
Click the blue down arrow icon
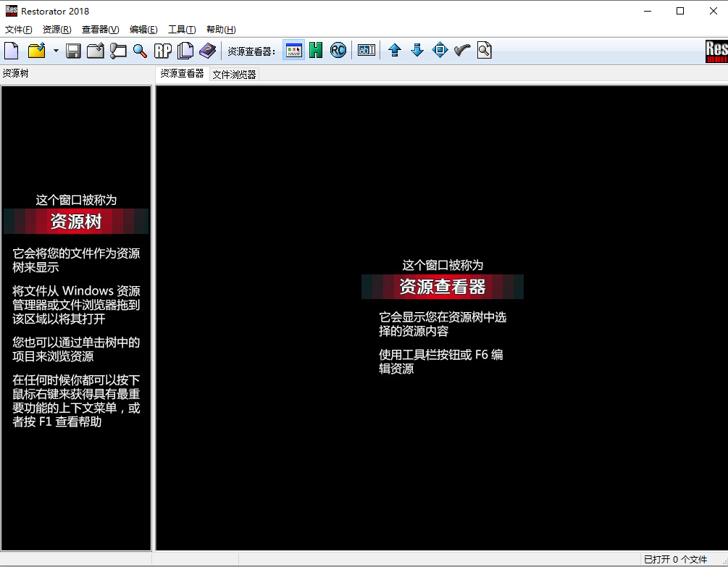[417, 50]
